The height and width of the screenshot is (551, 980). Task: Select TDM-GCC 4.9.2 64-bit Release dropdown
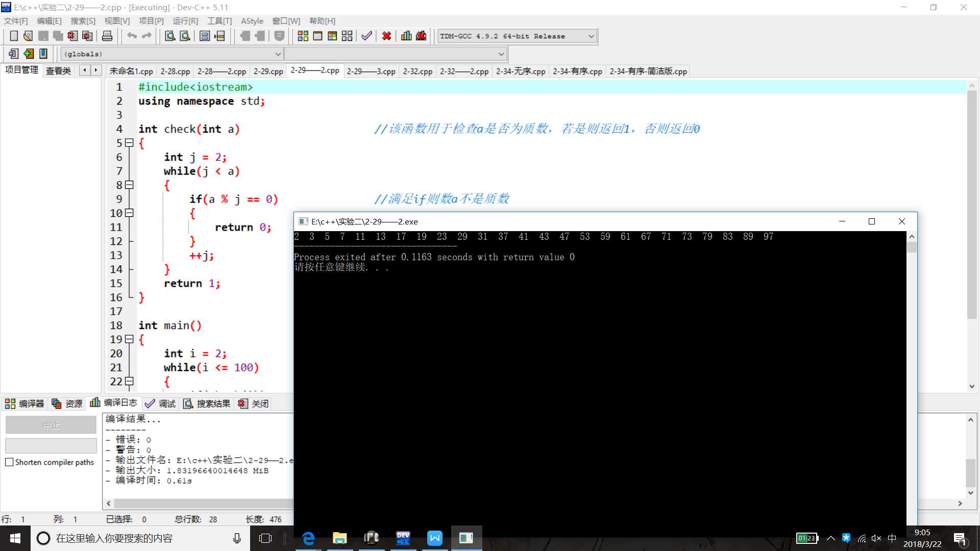coord(516,36)
